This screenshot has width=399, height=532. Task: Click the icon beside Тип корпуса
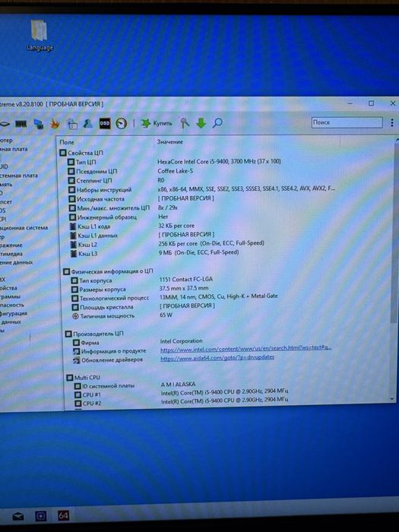[x=74, y=280]
